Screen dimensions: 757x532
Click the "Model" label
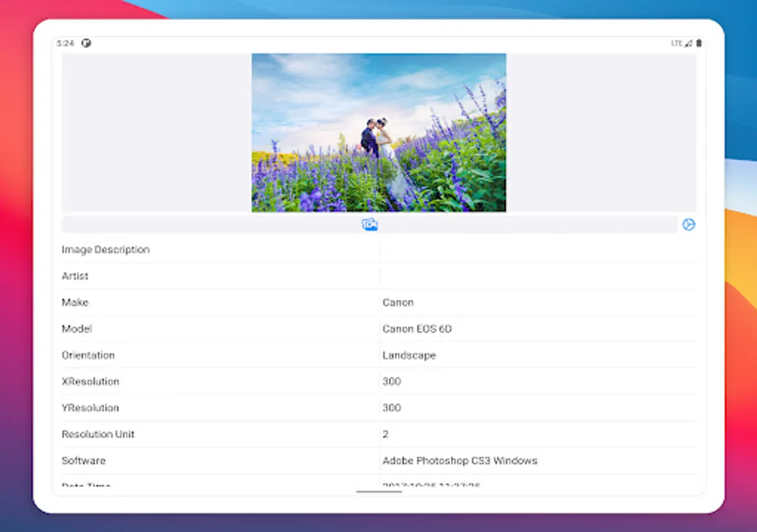77,329
